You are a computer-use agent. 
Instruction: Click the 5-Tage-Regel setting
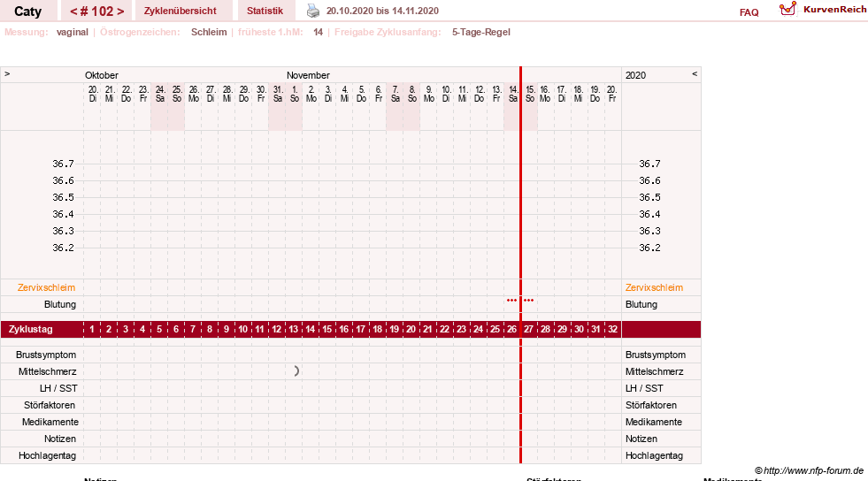click(481, 32)
